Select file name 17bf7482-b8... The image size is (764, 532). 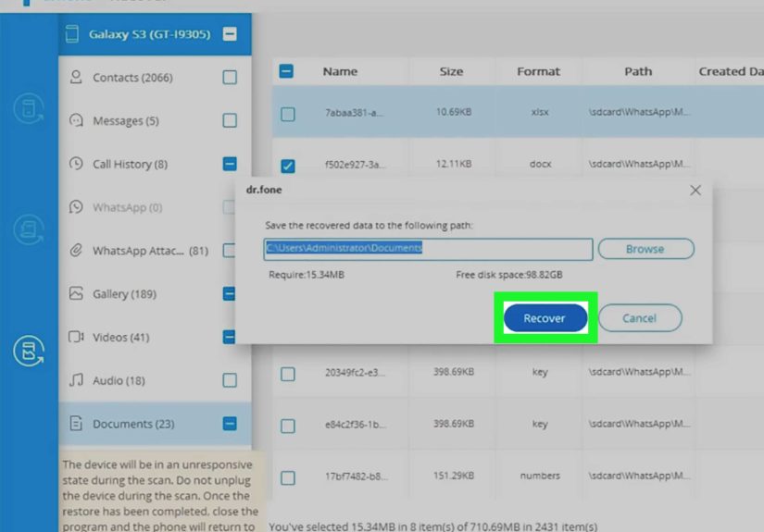pyautogui.click(x=357, y=476)
